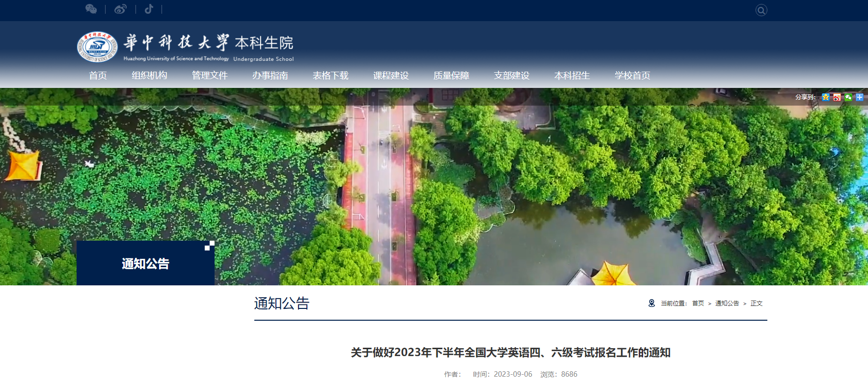
Task: Click the 华中科技大学 本科生院 title
Action: 209,47
